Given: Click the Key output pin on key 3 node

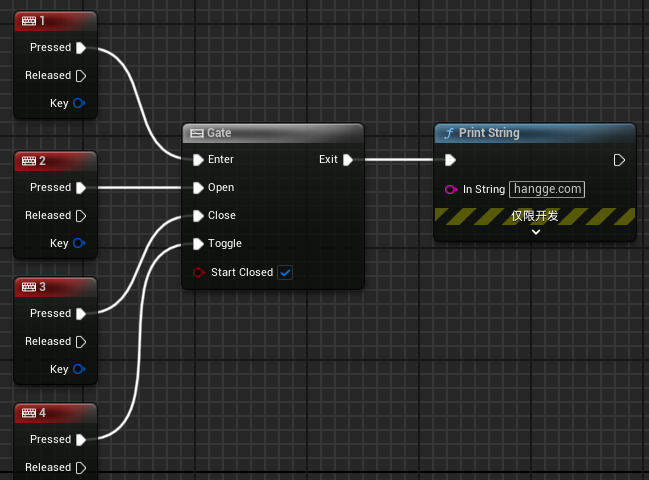Looking at the screenshot, I should pos(80,370).
